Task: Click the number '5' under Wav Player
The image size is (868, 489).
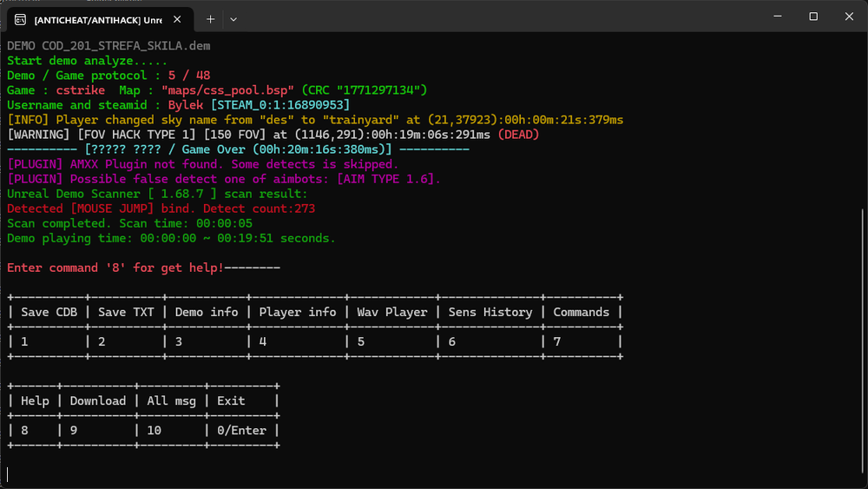Action: [360, 341]
